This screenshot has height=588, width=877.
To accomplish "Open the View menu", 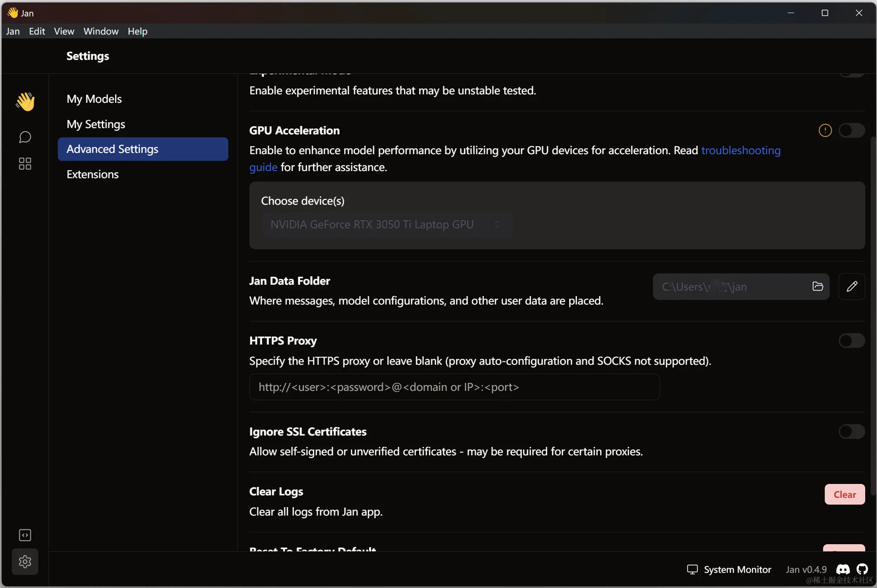I will (x=64, y=31).
